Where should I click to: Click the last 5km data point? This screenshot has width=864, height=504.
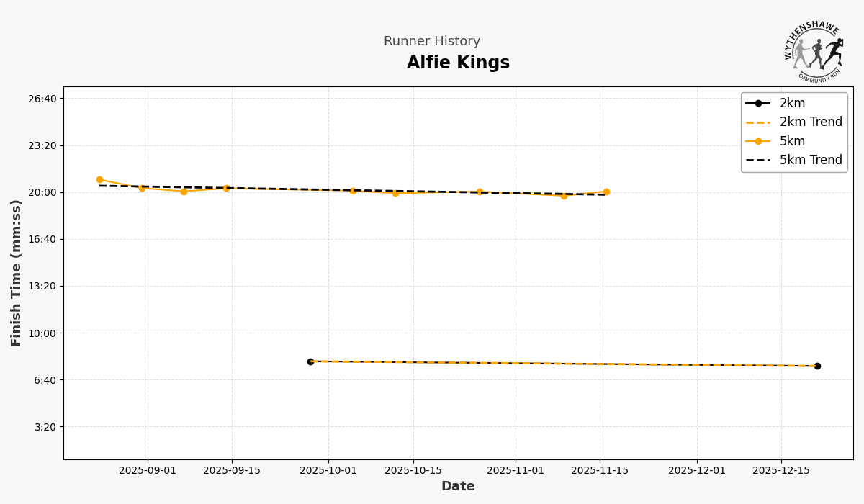[x=606, y=192]
